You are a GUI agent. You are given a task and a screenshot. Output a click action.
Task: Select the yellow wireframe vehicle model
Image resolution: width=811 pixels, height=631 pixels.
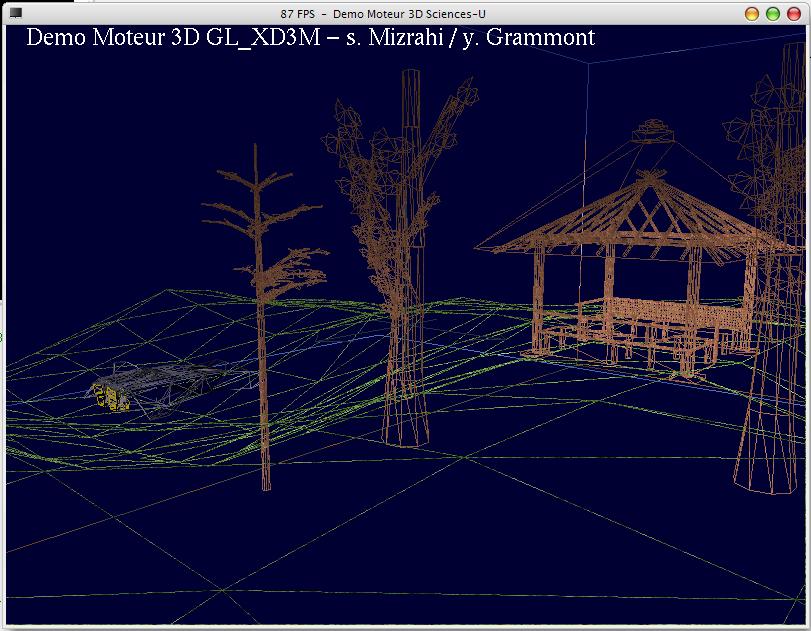click(110, 397)
